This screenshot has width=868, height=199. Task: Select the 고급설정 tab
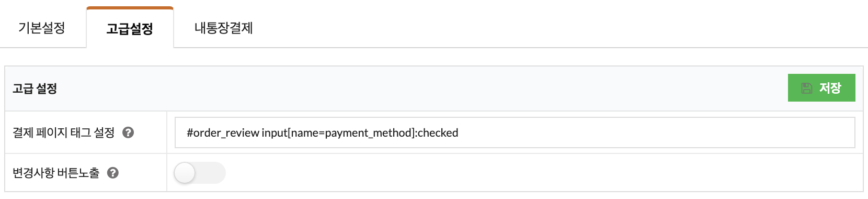(130, 28)
